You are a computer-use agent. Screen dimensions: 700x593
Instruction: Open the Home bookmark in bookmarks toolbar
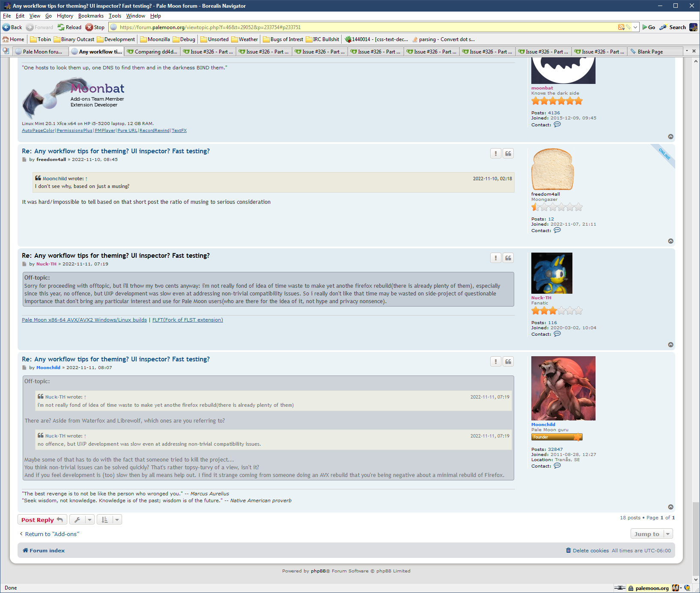point(13,39)
